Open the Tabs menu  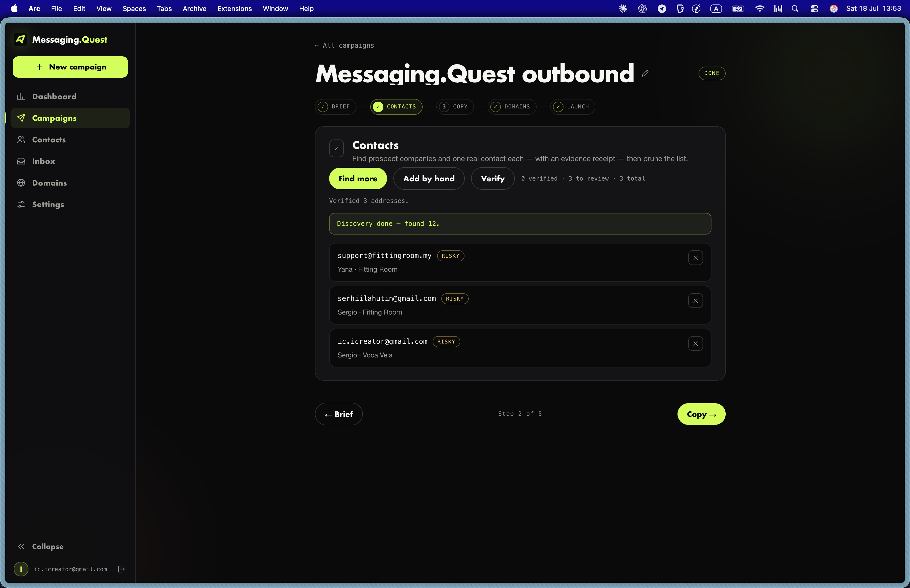pyautogui.click(x=164, y=8)
